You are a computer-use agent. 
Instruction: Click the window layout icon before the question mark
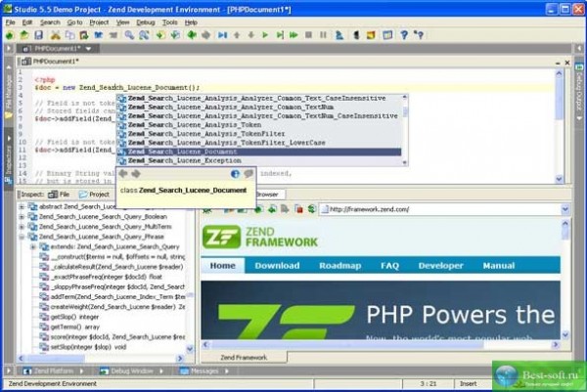click(387, 35)
